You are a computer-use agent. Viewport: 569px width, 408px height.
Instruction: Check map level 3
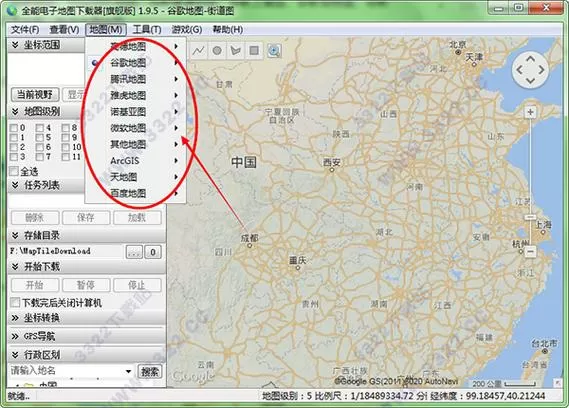[x=14, y=157]
